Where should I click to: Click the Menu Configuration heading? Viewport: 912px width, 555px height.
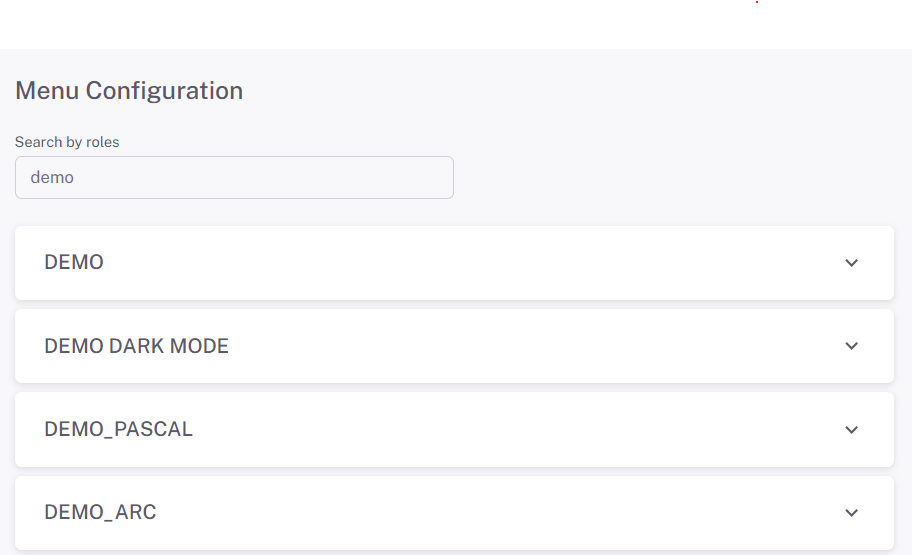(129, 90)
